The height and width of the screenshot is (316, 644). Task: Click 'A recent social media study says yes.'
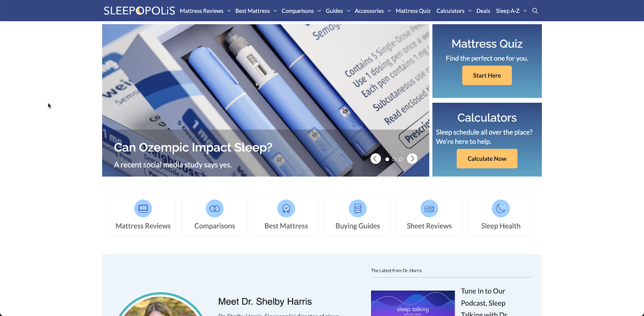tap(173, 165)
